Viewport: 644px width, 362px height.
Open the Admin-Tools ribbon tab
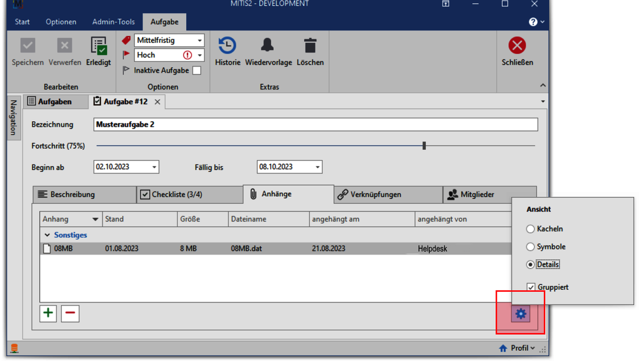[x=113, y=22]
